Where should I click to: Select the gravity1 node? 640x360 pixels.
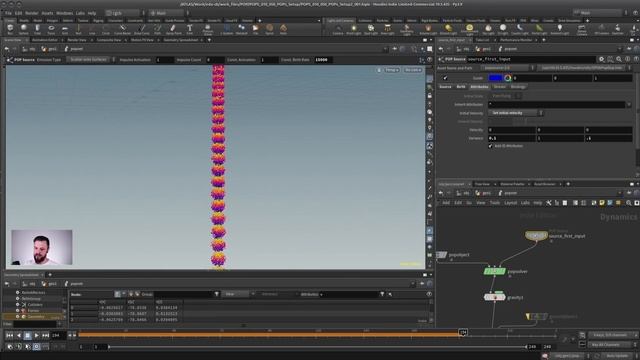[495, 297]
